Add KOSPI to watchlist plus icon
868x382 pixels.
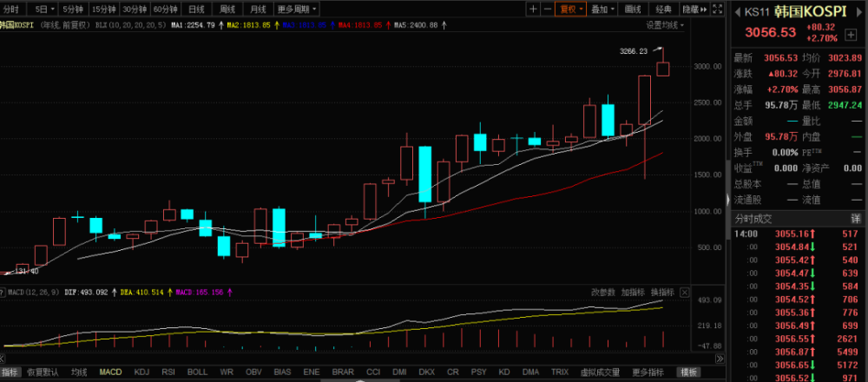point(851,36)
